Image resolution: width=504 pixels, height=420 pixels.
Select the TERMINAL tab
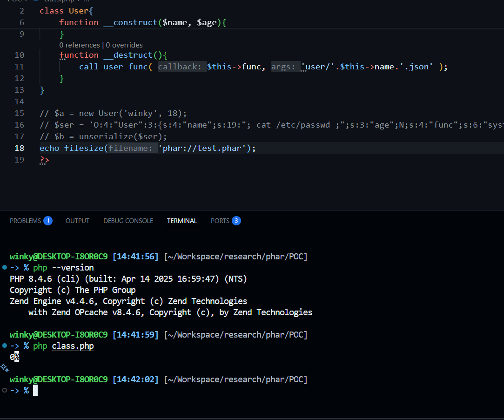point(182,221)
